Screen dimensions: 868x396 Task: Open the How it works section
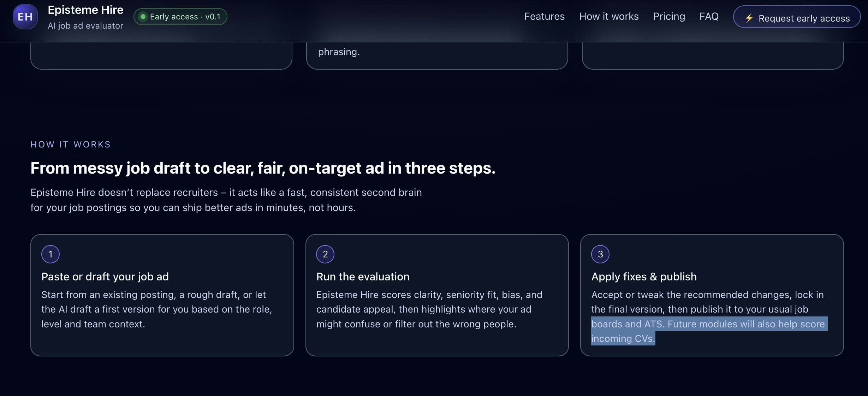point(608,16)
